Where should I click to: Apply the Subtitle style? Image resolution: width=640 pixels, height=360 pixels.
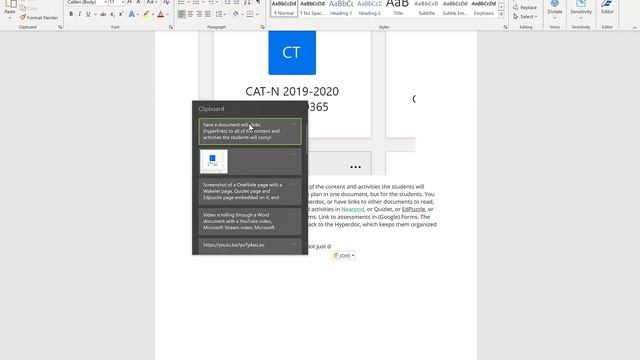427,8
